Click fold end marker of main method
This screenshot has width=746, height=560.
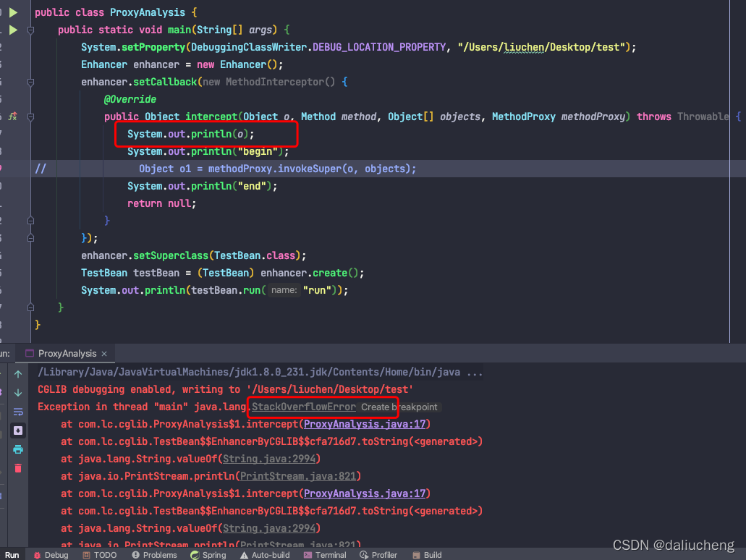[x=31, y=307]
